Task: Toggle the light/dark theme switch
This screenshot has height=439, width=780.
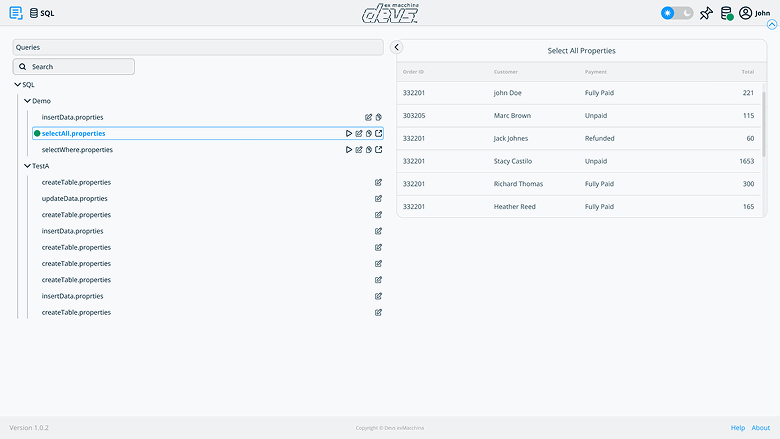Action: pyautogui.click(x=677, y=13)
